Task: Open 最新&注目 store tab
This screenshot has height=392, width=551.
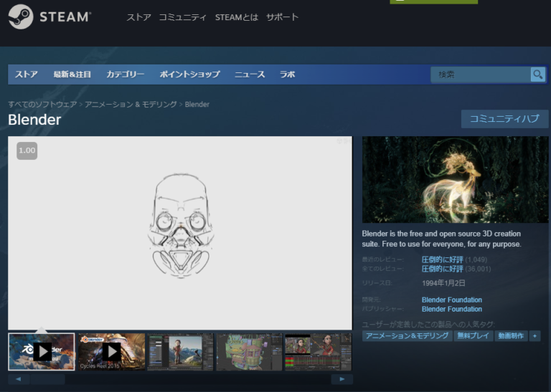Action: pos(72,75)
